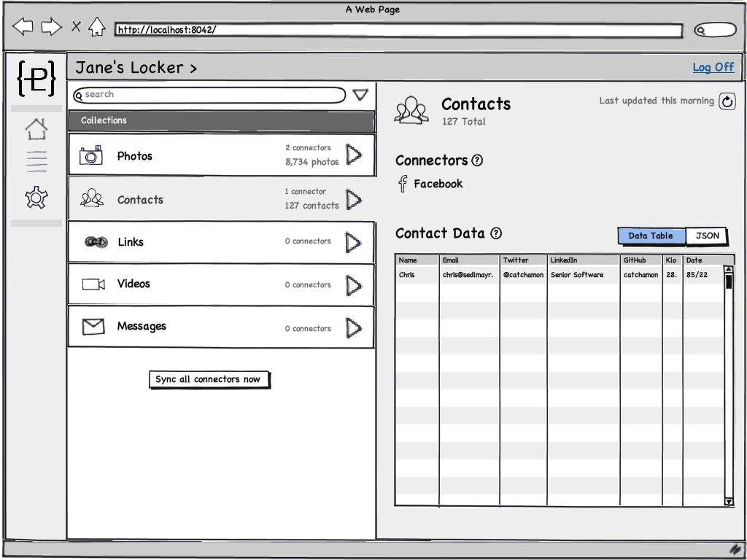Click the Messages envelope icon
This screenshot has height=560, width=747.
(93, 327)
